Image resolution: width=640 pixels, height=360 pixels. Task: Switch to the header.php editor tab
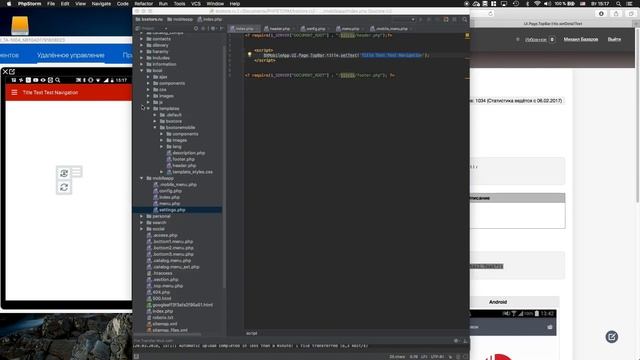coord(279,29)
